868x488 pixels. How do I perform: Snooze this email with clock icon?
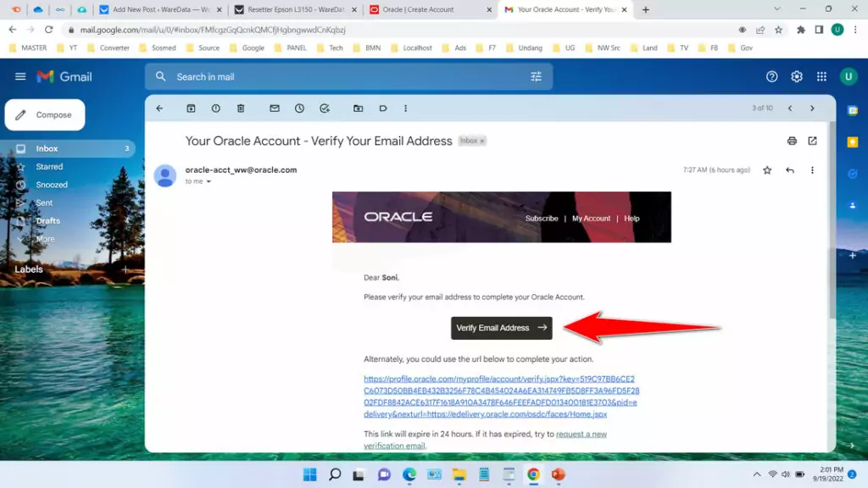coord(299,108)
